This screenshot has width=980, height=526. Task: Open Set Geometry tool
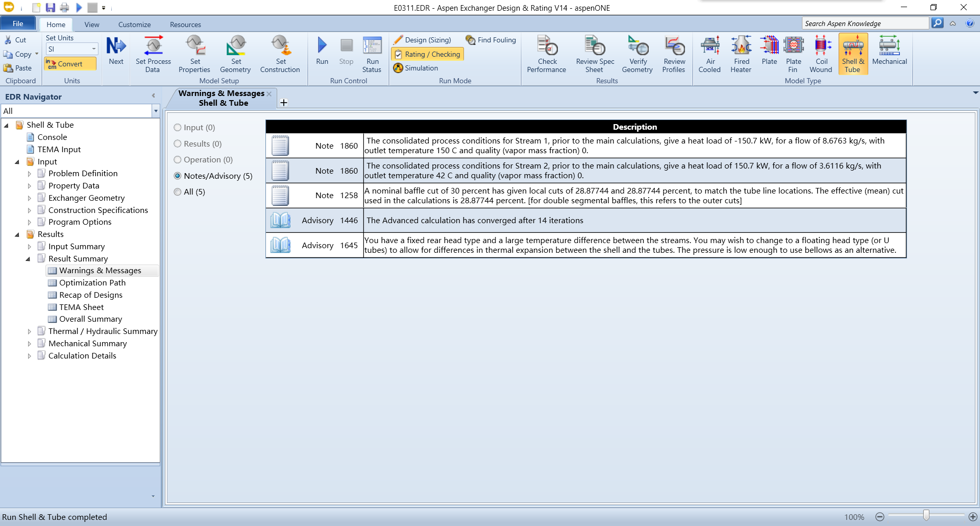click(x=235, y=54)
